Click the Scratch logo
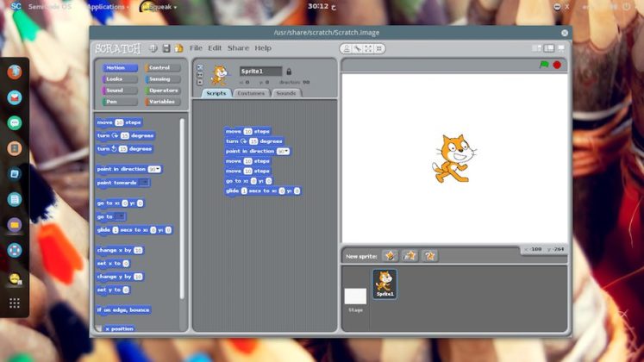Image resolution: width=644 pixels, height=362 pixels. coord(118,48)
